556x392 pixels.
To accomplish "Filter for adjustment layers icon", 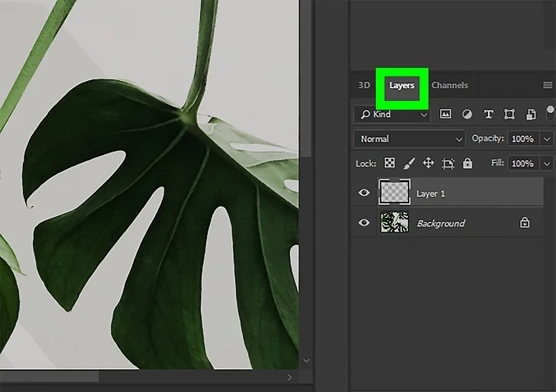I will point(467,115).
